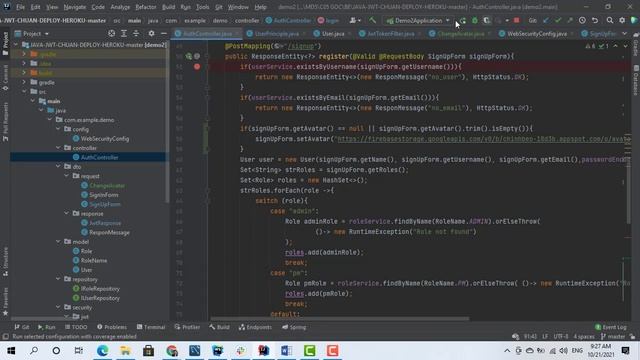Viewport: 640px width, 360px height.
Task: Open the TODO tool window
Action: click(76, 327)
